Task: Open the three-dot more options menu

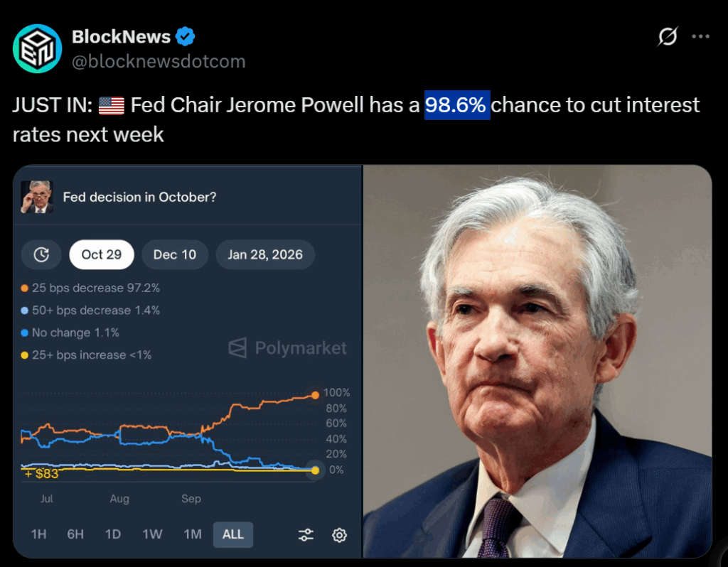Action: (702, 36)
